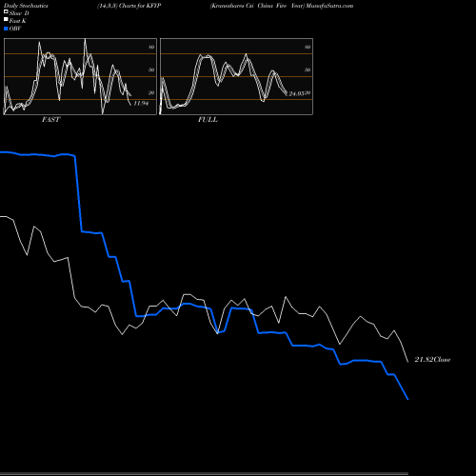Click the FAST chart label
The image size is (476, 476).
50,120
